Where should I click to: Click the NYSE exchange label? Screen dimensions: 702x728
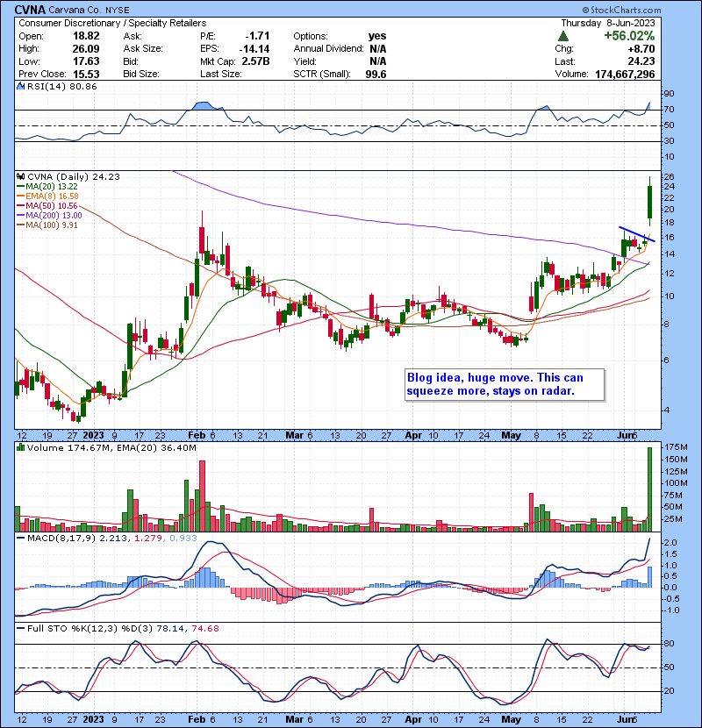117,10
